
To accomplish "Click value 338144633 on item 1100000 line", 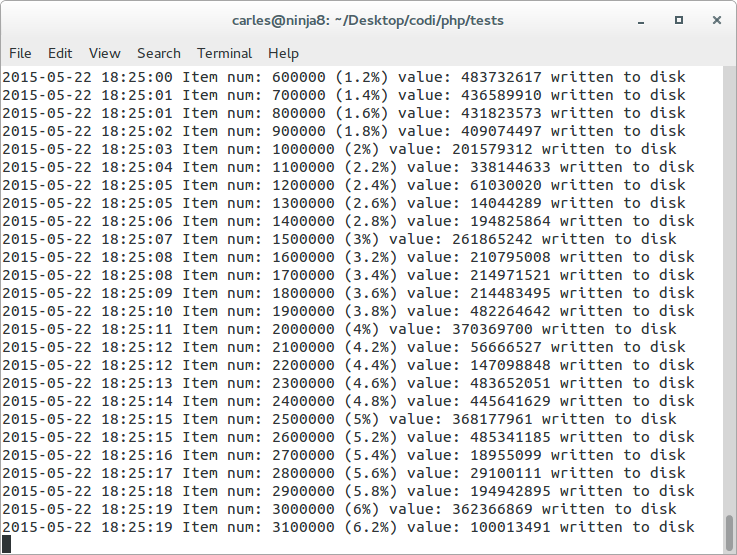I will click(x=510, y=167).
